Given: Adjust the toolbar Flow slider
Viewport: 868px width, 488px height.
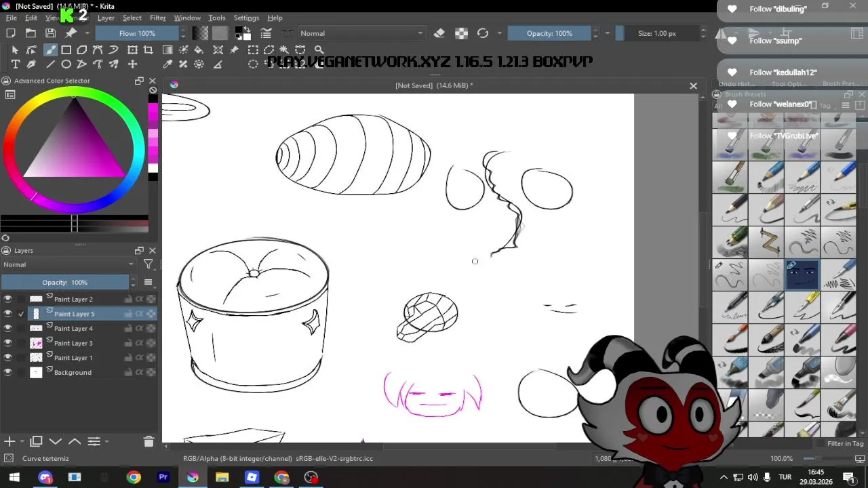Looking at the screenshot, I should pos(137,33).
